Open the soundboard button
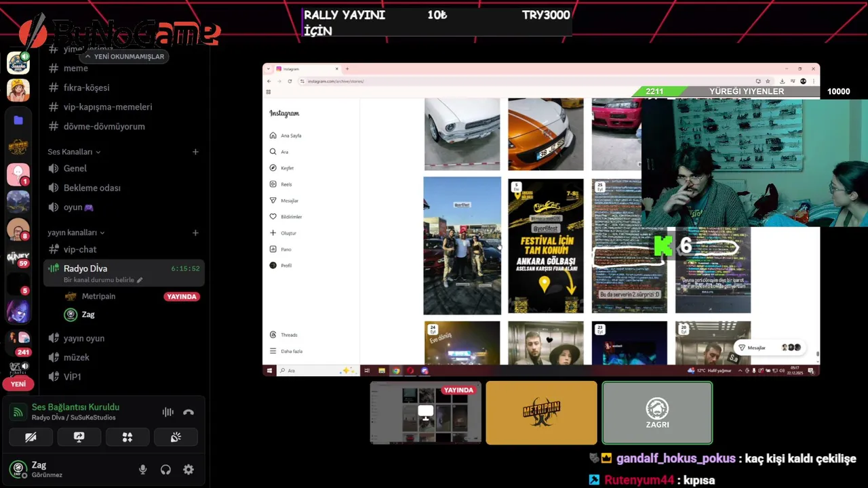The height and width of the screenshot is (488, 868). point(176,437)
